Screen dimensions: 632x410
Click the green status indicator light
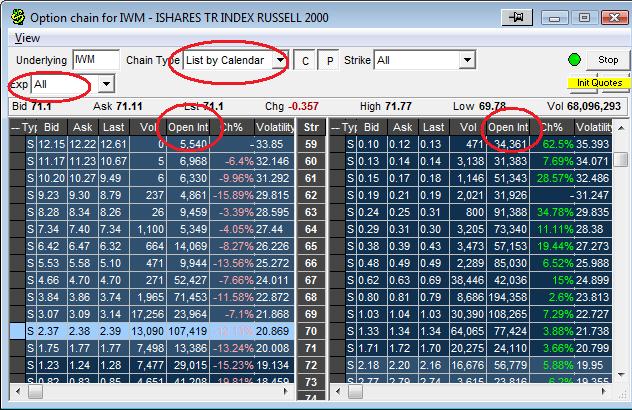click(x=574, y=60)
